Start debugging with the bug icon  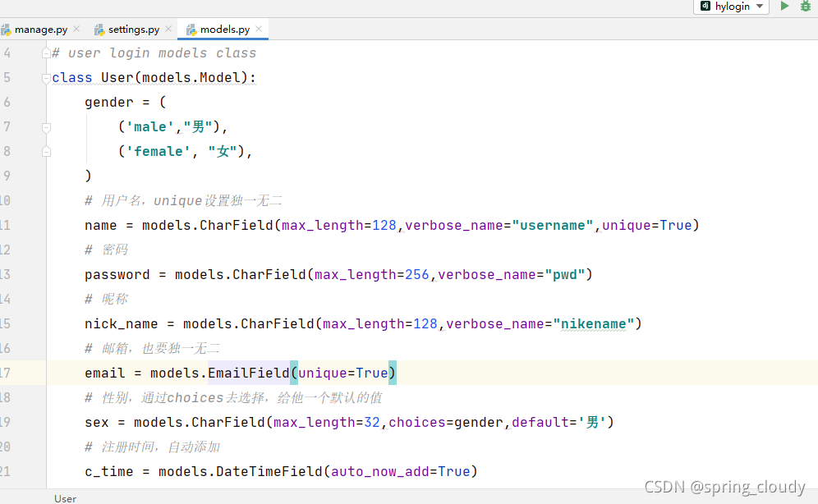click(806, 7)
